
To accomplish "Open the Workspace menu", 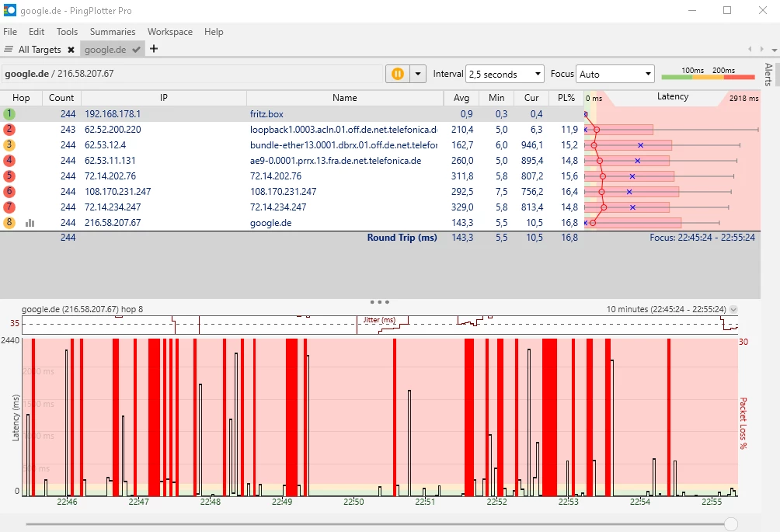I will (170, 32).
